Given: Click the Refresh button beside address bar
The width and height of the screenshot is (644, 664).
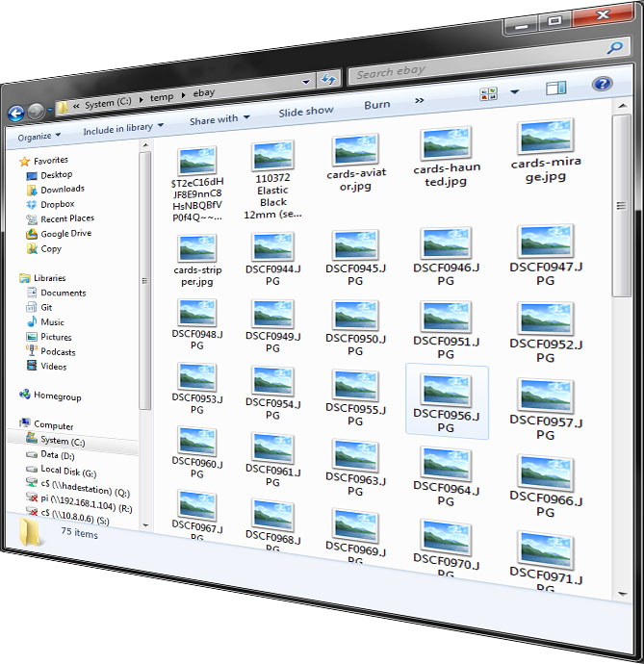Looking at the screenshot, I should (328, 80).
